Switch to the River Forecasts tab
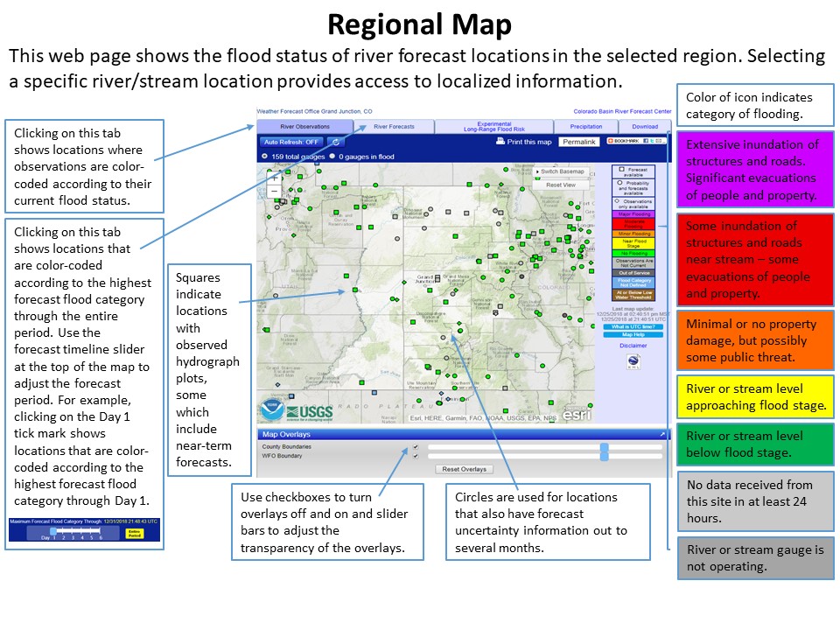Viewport: 840px width, 630px height. [394, 126]
